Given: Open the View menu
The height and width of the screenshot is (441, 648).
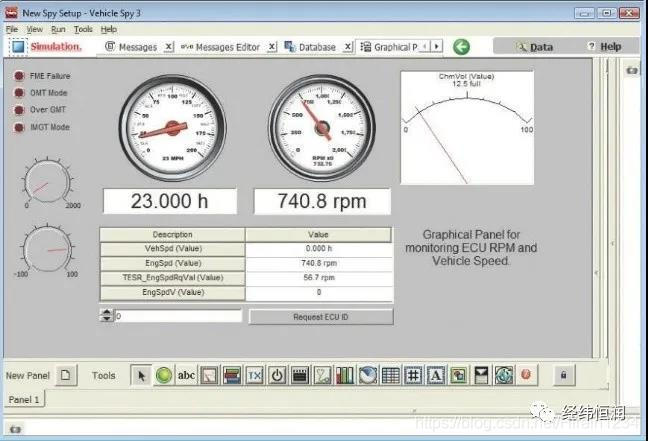Looking at the screenshot, I should 34,29.
